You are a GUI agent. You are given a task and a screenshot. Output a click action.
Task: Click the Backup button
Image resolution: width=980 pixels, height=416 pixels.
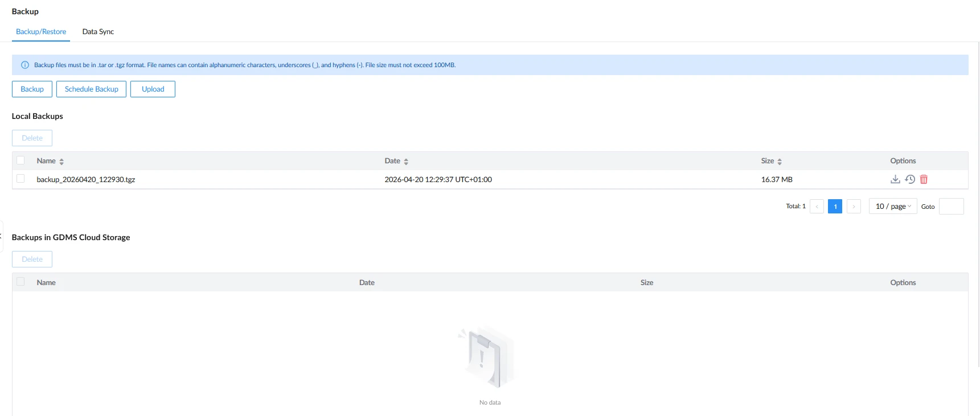tap(32, 89)
